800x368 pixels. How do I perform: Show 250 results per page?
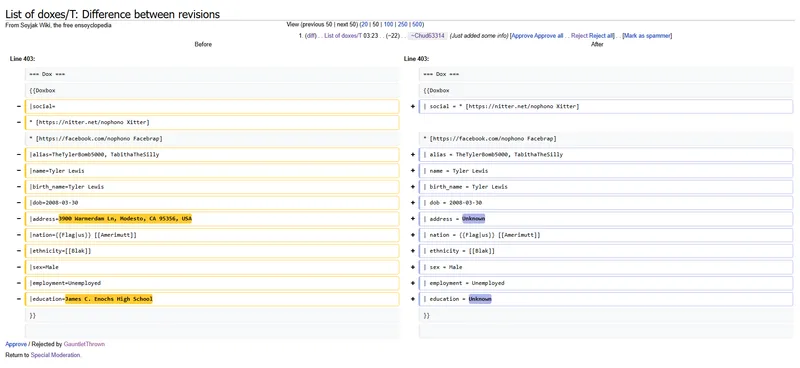(x=403, y=24)
